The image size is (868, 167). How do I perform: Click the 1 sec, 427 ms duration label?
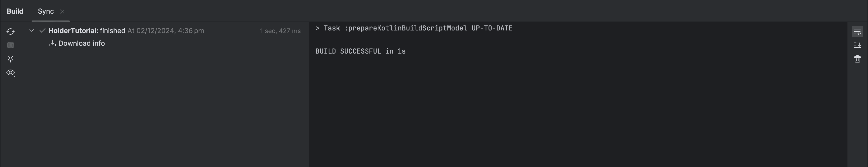point(280,31)
